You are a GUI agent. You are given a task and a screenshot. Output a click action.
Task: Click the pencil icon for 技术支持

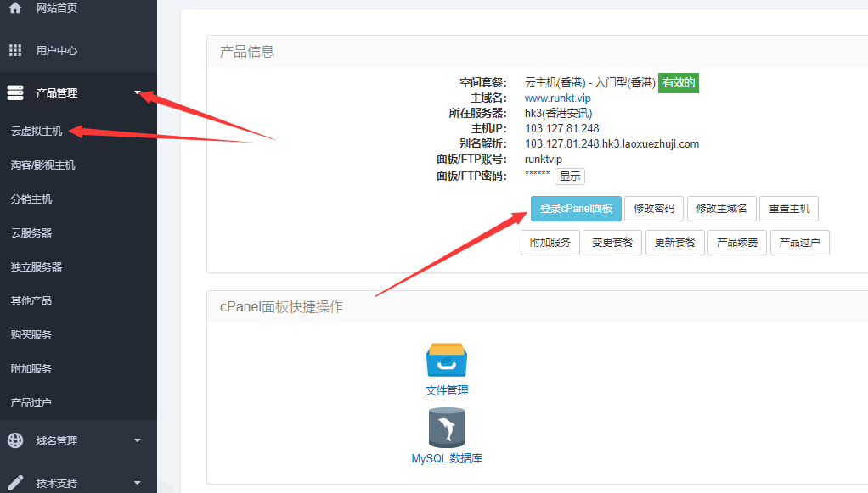pos(15,483)
